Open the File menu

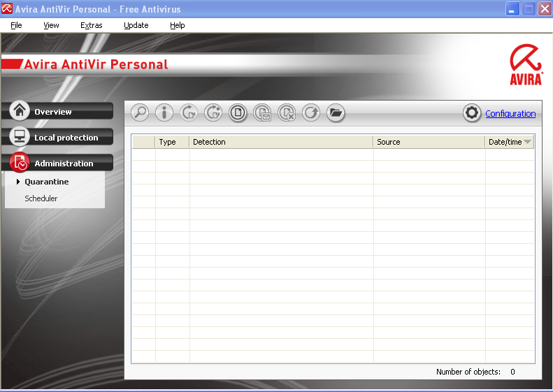16,25
